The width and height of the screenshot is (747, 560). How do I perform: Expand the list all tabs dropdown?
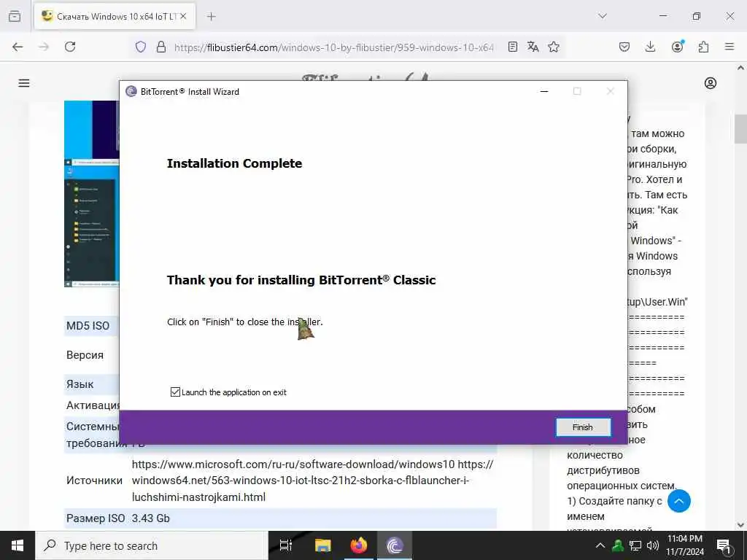pos(603,16)
